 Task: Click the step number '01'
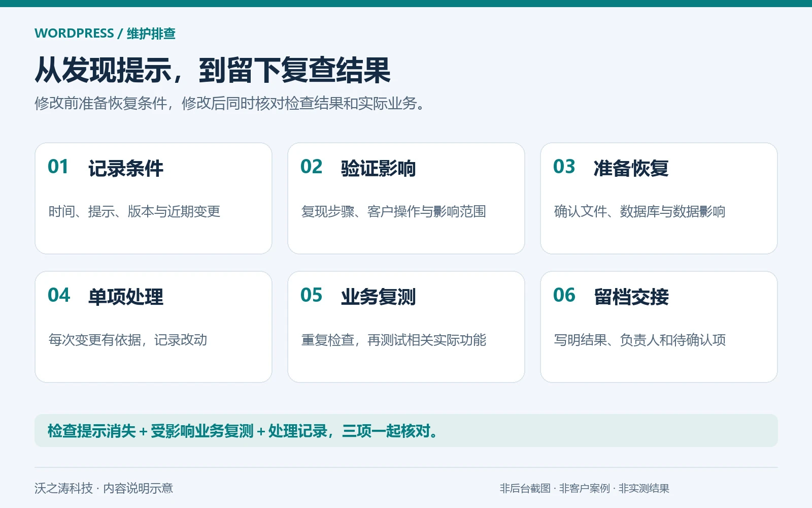click(58, 167)
